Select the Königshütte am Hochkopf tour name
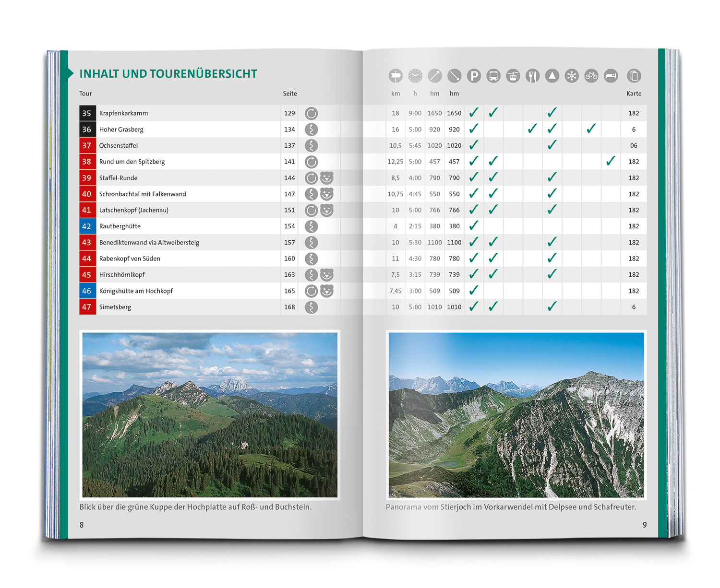 (x=136, y=291)
